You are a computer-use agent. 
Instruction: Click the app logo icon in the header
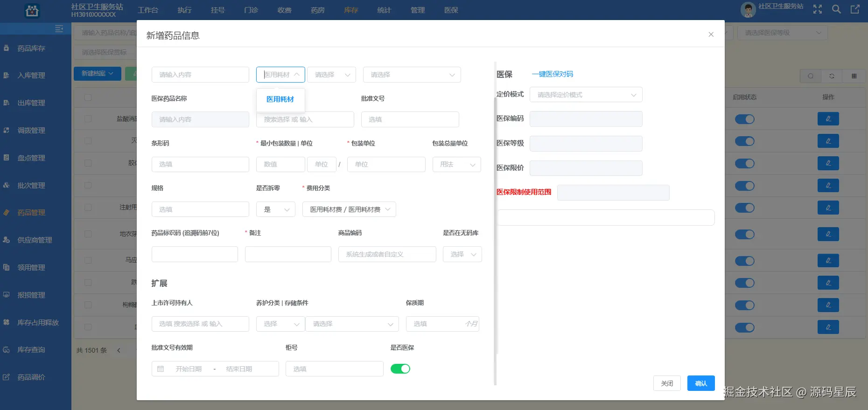click(x=32, y=11)
